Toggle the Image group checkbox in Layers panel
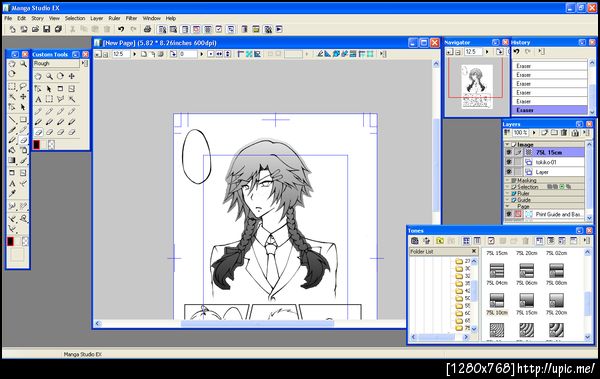 (514, 145)
